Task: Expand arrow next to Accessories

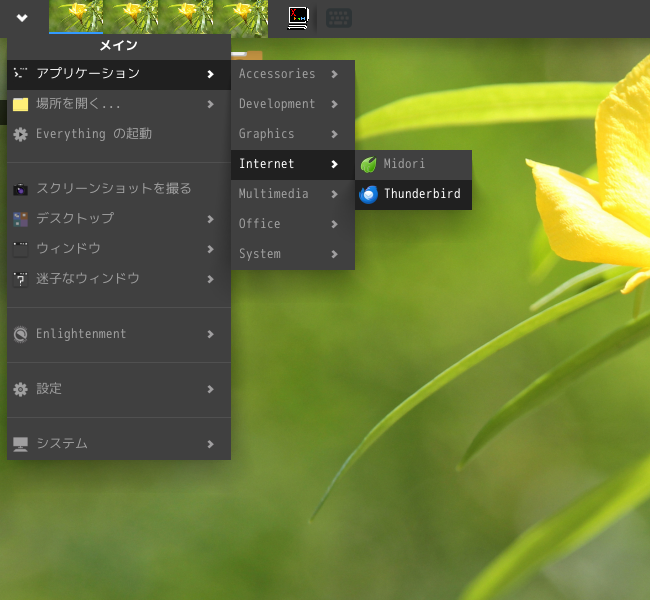Action: [335, 75]
